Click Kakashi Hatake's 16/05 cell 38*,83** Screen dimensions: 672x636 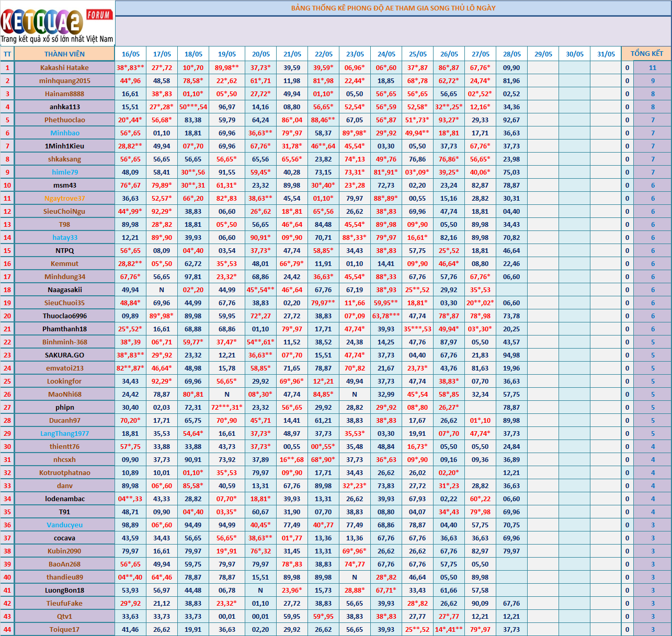[x=130, y=67]
